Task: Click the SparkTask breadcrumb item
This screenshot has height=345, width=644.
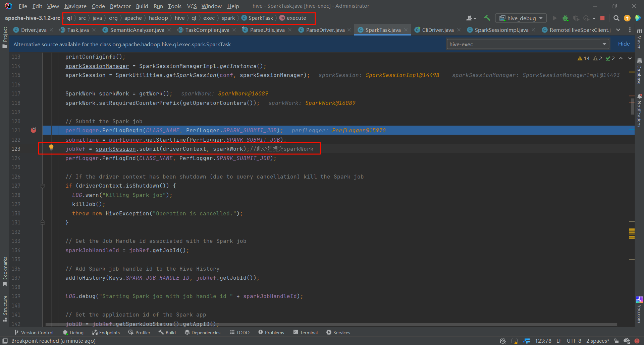Action: (257, 18)
